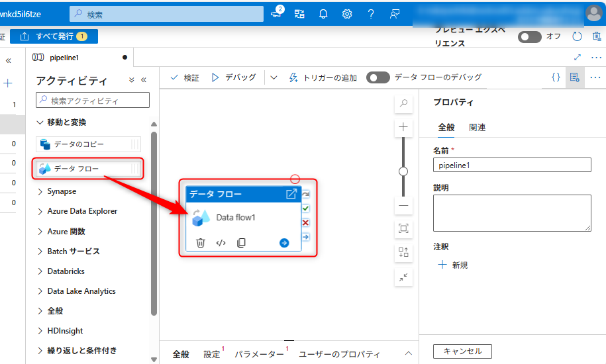Click the user account avatar
This screenshot has height=364, width=606.
click(594, 13)
